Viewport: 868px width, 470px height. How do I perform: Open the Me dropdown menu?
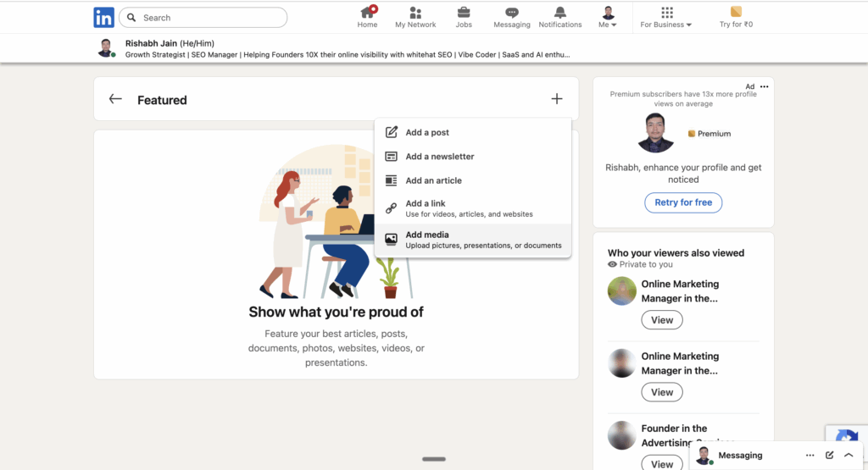pos(608,17)
